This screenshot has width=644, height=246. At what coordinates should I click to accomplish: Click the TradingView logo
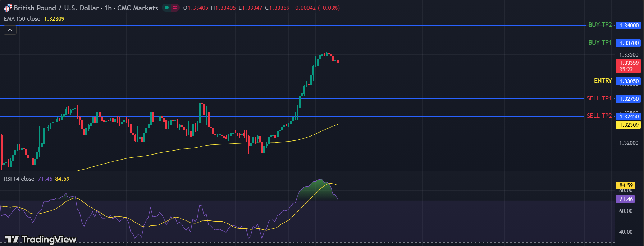(41, 240)
